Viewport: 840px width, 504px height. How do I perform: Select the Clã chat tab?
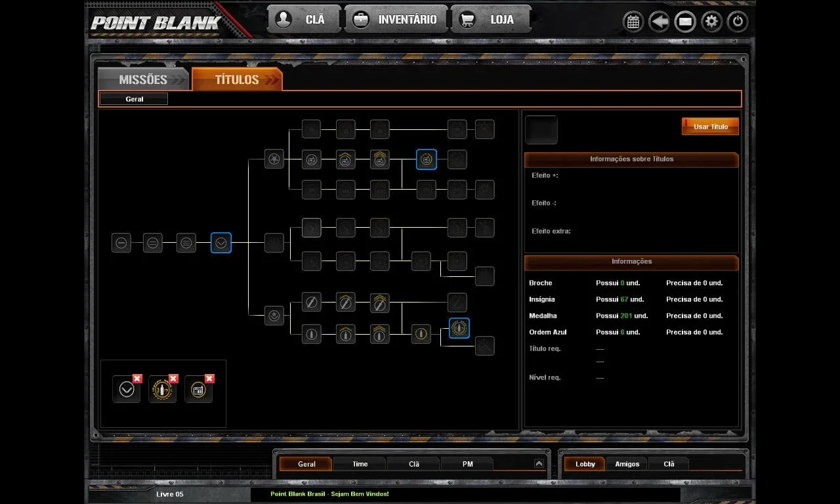(x=414, y=464)
